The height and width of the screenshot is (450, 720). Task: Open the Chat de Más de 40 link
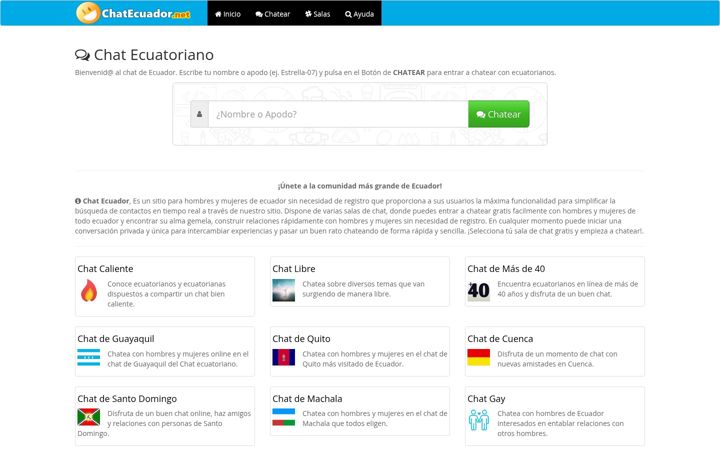(506, 269)
